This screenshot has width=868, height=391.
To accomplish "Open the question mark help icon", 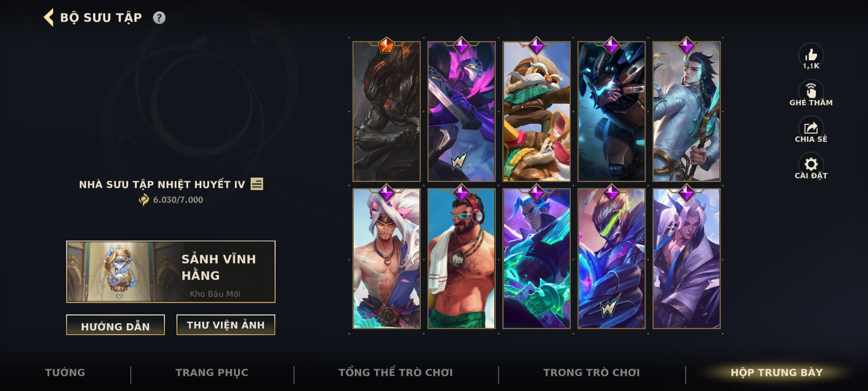I will (159, 18).
